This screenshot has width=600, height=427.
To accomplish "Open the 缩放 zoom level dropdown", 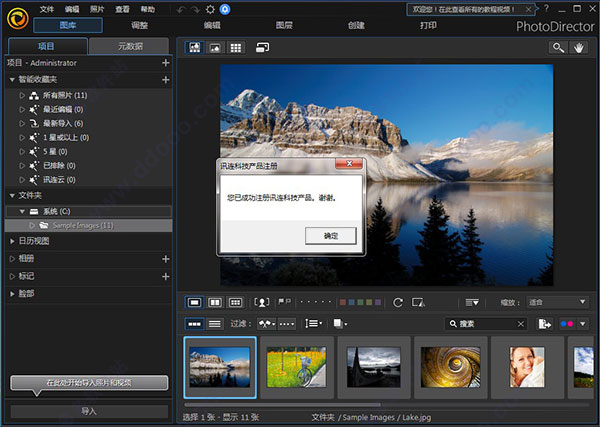I will click(558, 302).
